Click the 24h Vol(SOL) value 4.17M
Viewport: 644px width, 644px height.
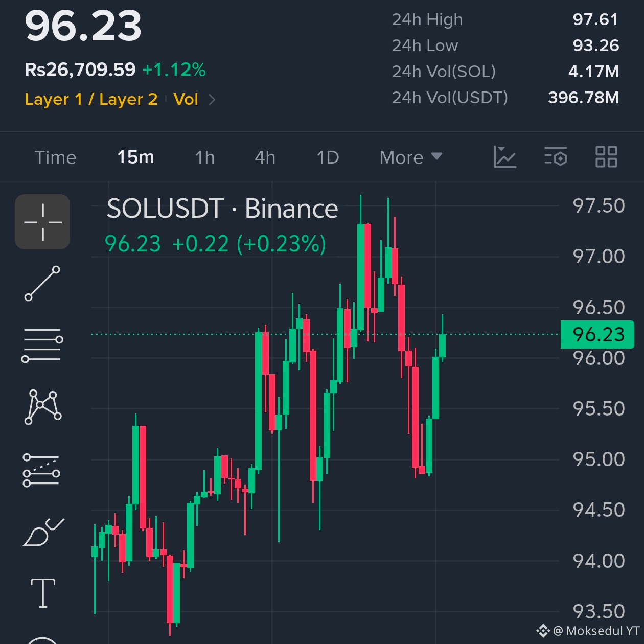[x=593, y=72]
